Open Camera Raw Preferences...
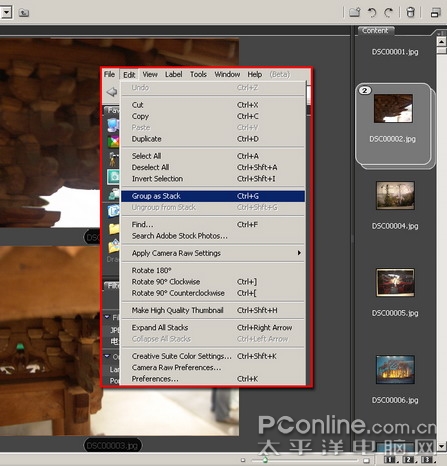 click(x=213, y=368)
